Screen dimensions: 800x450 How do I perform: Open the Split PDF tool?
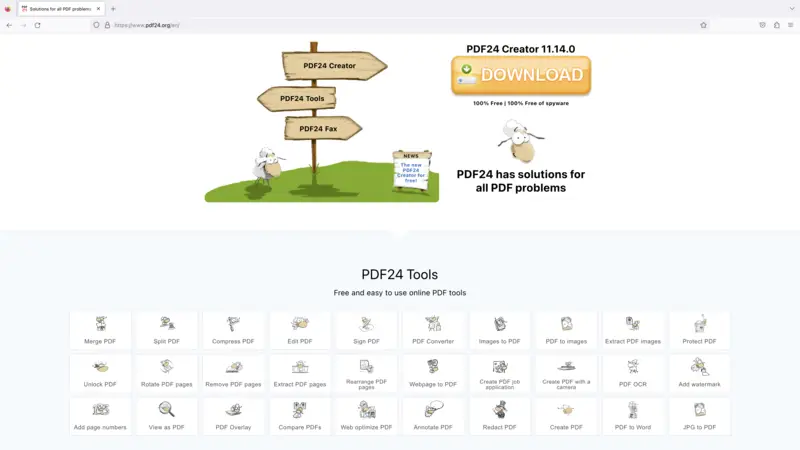click(166, 331)
